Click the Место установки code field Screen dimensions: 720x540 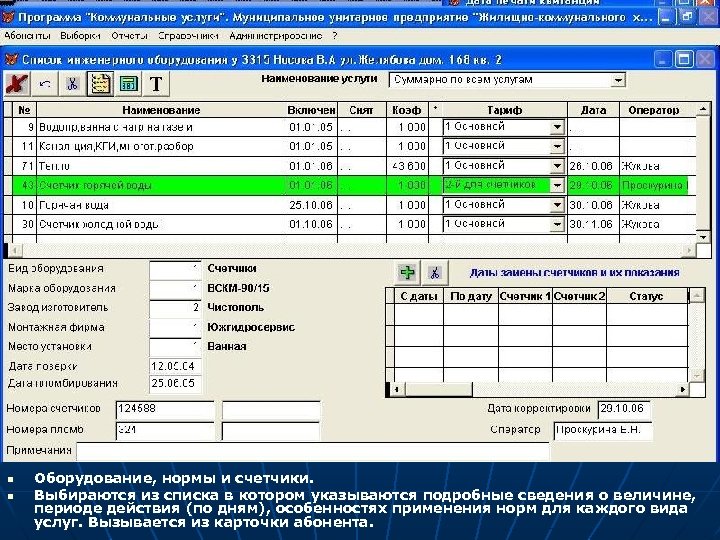coord(175,347)
